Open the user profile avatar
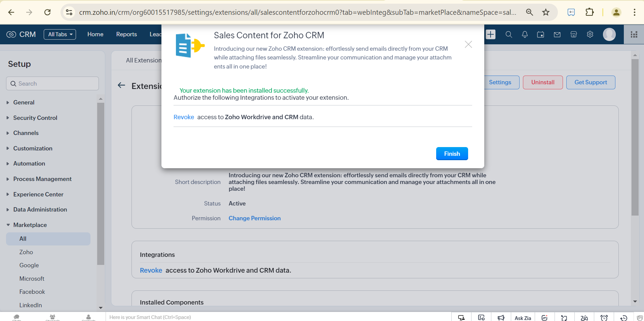This screenshot has width=644, height=321. [609, 34]
